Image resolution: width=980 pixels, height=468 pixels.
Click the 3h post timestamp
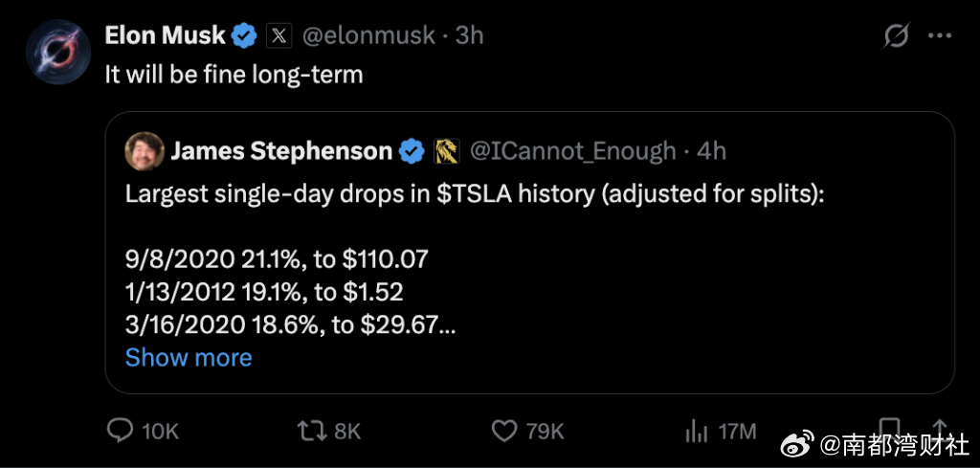[469, 36]
